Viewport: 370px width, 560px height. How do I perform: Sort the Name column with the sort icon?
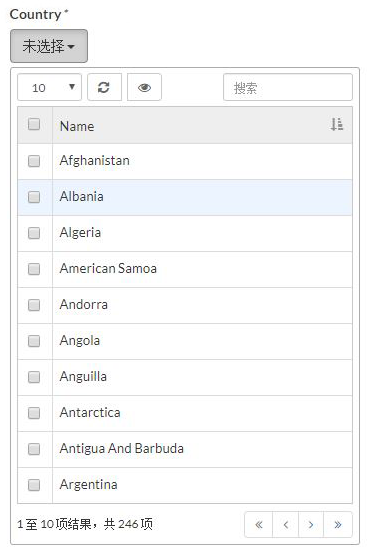[336, 124]
